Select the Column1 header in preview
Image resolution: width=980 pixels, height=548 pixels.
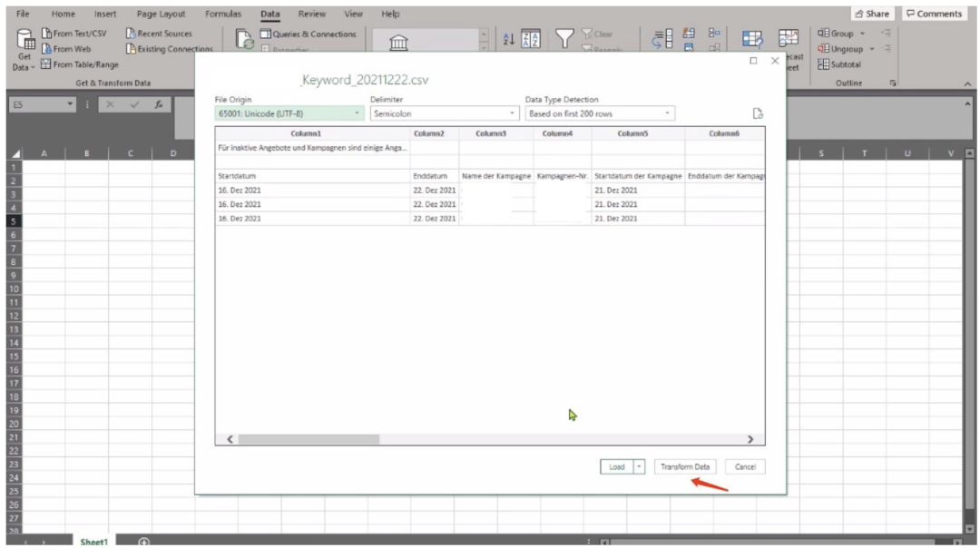306,133
